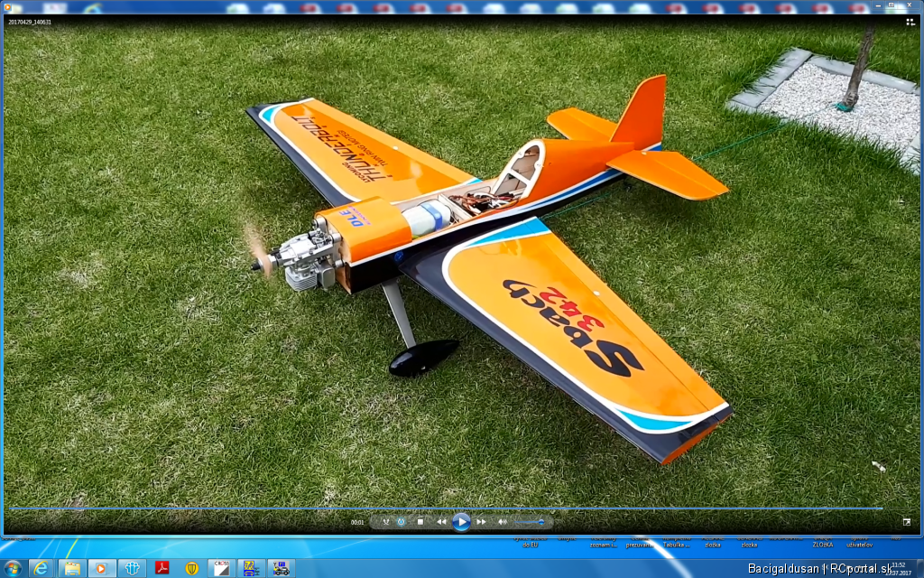Image resolution: width=924 pixels, height=578 pixels.
Task: Open the yellow-blue car diagnostic taskbar app
Action: coord(251,568)
